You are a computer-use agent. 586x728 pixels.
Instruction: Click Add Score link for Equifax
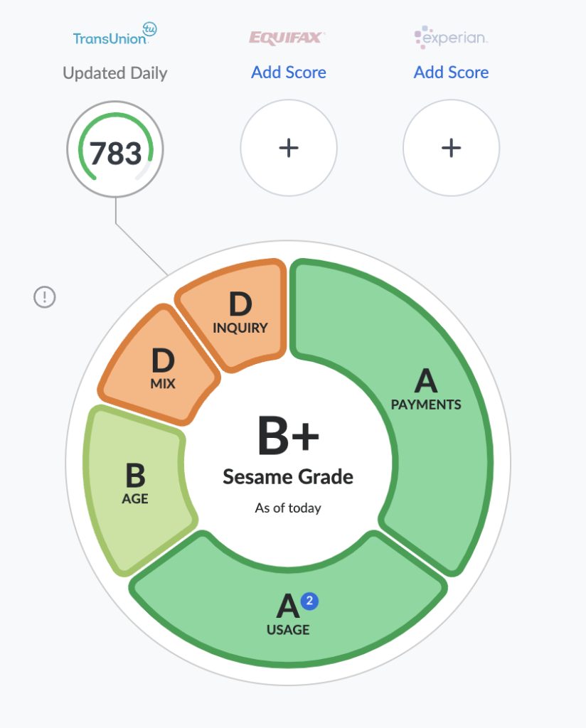(x=288, y=73)
